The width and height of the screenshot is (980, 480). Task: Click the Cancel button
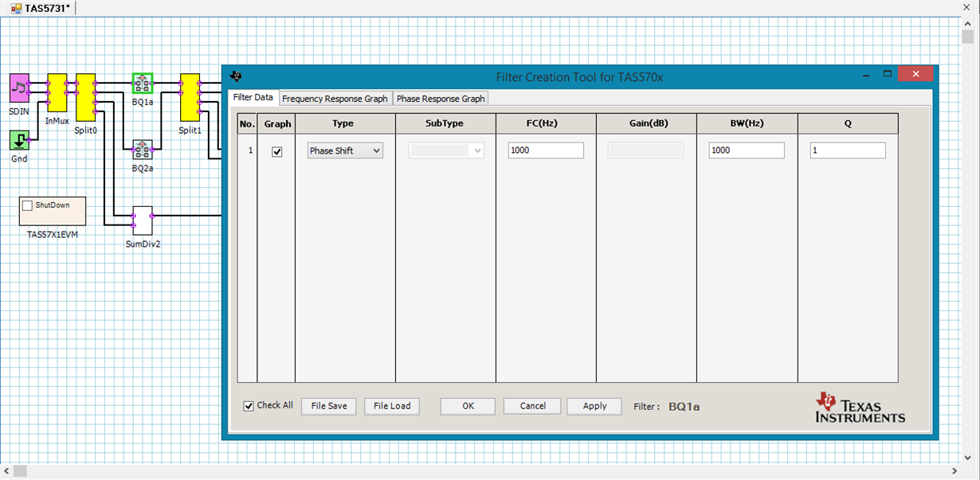tap(532, 406)
